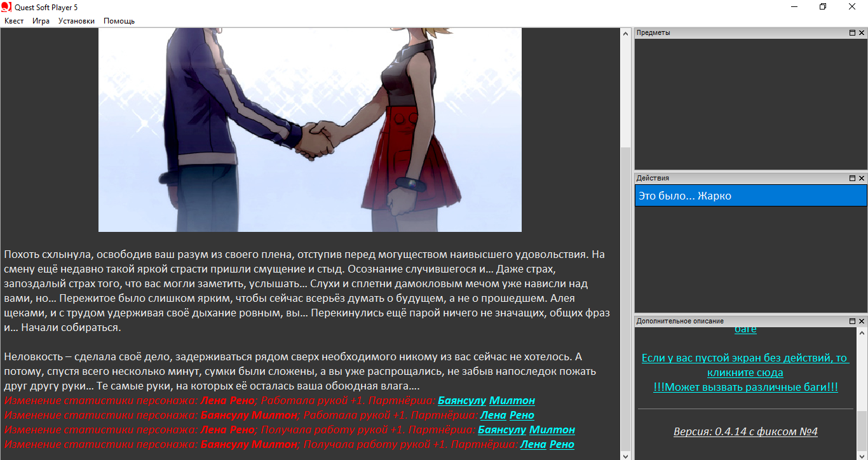
Task: Click the '!!!Может вызвать различные баги!!!' warning link
Action: coord(745,387)
